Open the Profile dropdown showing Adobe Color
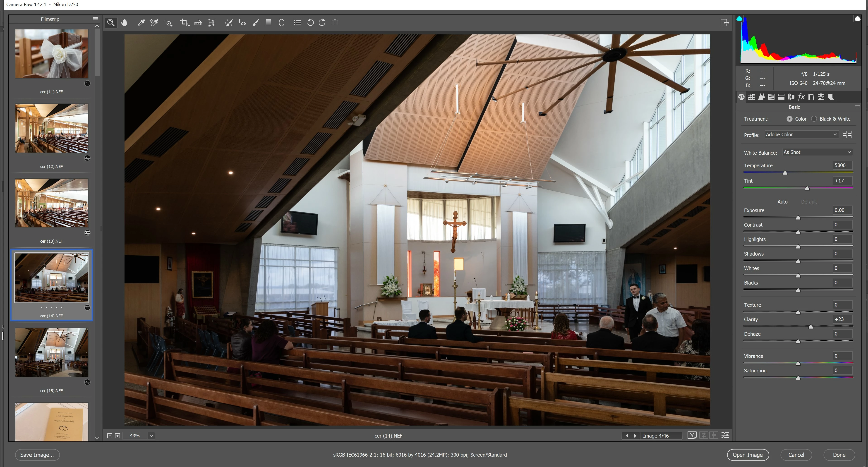Viewport: 868px width, 467px height. (x=801, y=134)
